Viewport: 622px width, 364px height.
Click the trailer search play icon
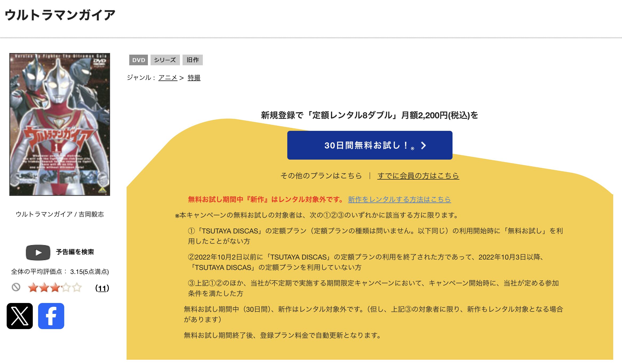pyautogui.click(x=38, y=252)
